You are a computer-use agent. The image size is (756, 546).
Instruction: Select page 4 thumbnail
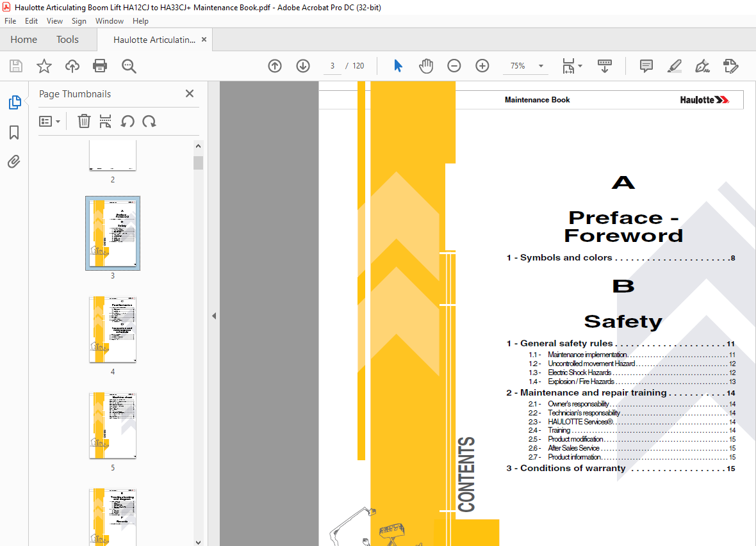(112, 329)
